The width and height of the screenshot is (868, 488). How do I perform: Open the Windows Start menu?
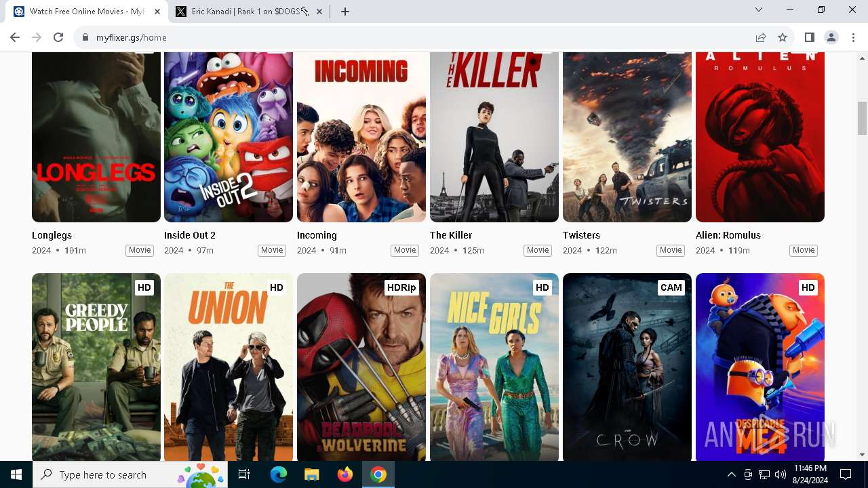click(16, 474)
